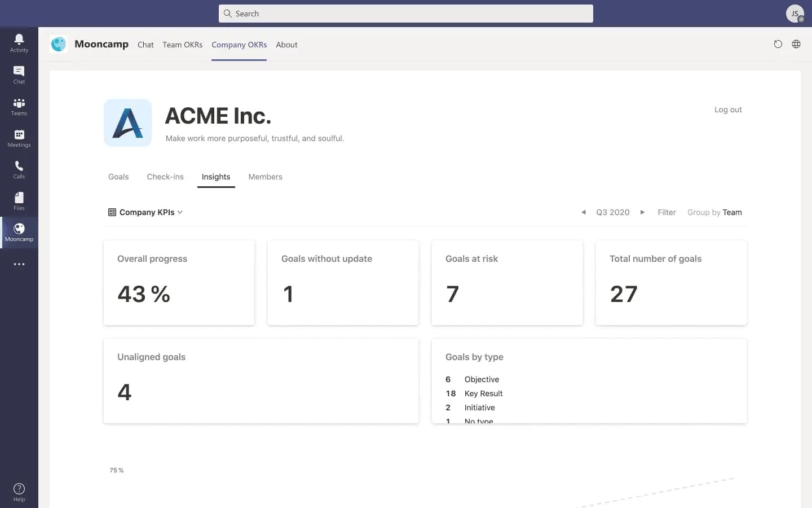Expand the Company KPIs dropdown
Viewport: 812px width, 508px height.
(x=145, y=212)
